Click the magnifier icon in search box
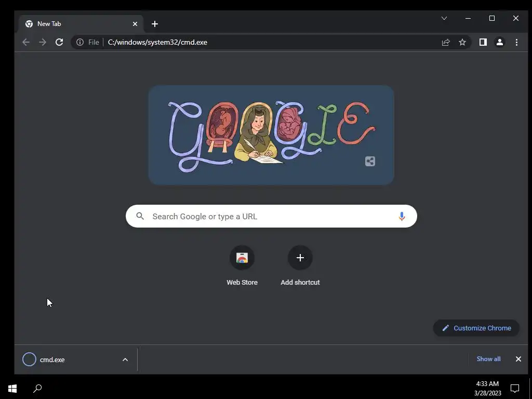 [140, 216]
